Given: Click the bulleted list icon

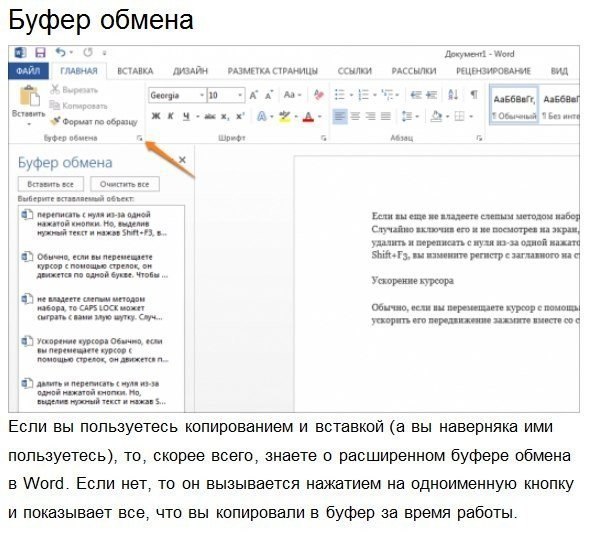Looking at the screenshot, I should (x=340, y=95).
